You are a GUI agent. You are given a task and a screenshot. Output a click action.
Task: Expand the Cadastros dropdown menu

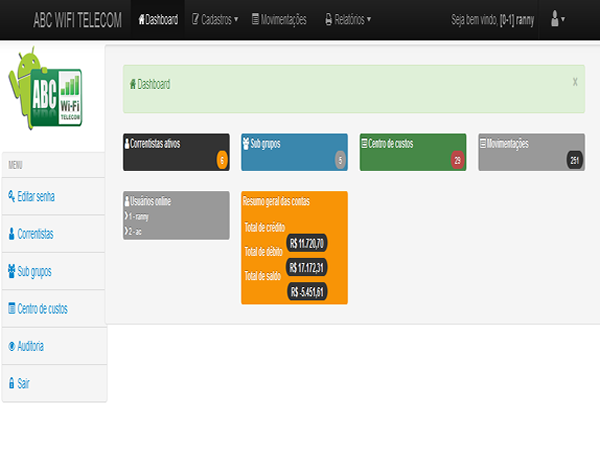(x=213, y=19)
